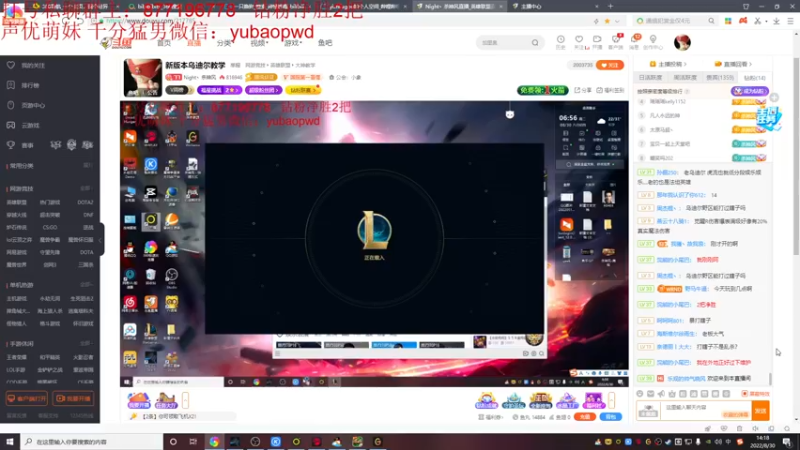Image resolution: width=800 pixels, height=450 pixels.
Task: Open the 创作中心 lightbulb icon
Action: point(653,42)
